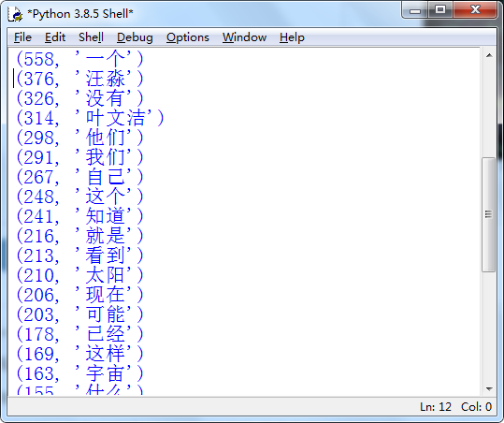This screenshot has height=423, width=504.
Task: Open the Options menu
Action: pyautogui.click(x=188, y=37)
